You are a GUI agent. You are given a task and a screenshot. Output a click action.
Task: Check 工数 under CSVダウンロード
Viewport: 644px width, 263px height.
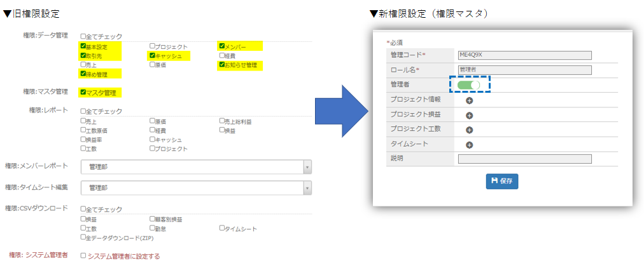[x=83, y=228]
